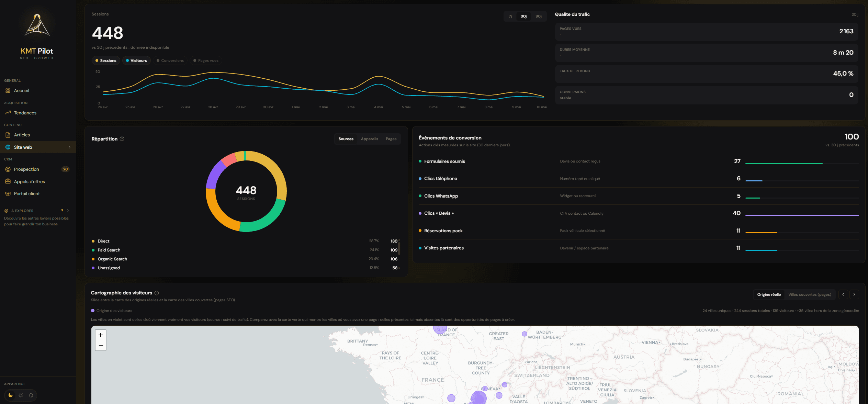Click the Conversions stable card
Viewport: 868px width, 404px height.
(707, 95)
